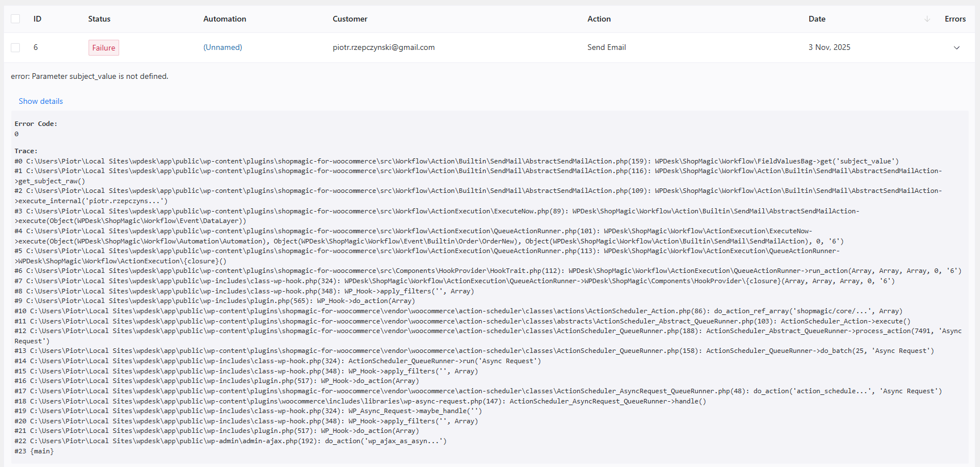980x467 pixels.
Task: Click the Error Code label in trace
Action: coord(36,124)
